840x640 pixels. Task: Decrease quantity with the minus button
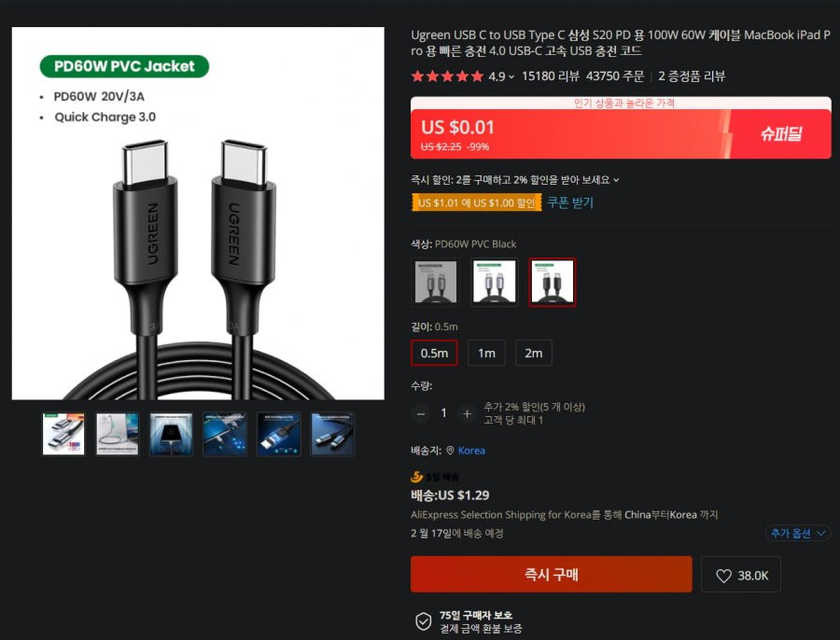(x=421, y=413)
